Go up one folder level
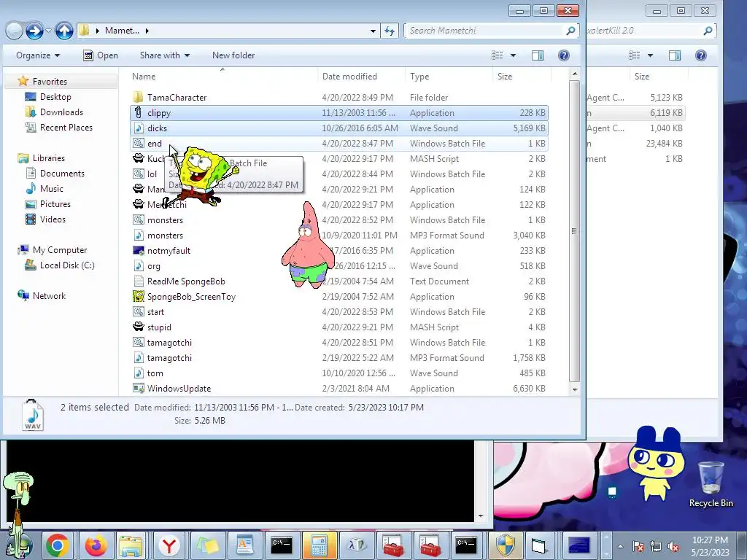The height and width of the screenshot is (560, 747). pyautogui.click(x=64, y=31)
